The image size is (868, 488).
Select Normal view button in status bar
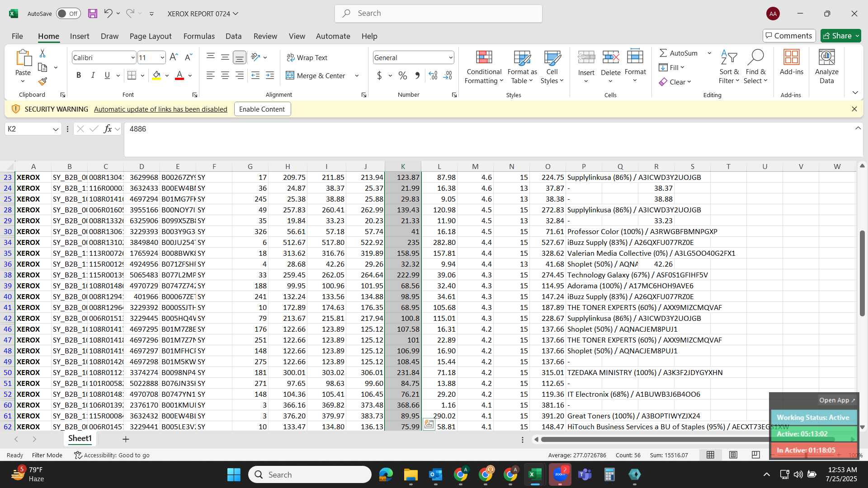tap(711, 455)
